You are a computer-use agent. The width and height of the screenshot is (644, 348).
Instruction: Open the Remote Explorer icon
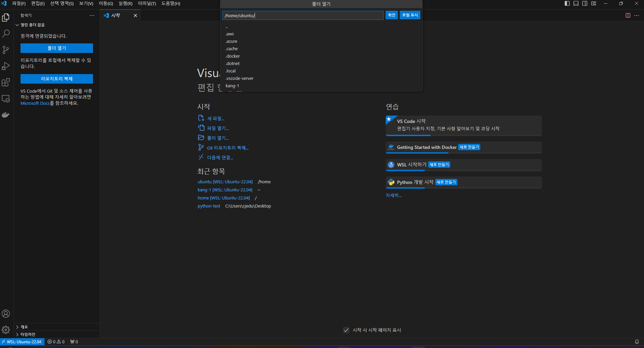6,99
